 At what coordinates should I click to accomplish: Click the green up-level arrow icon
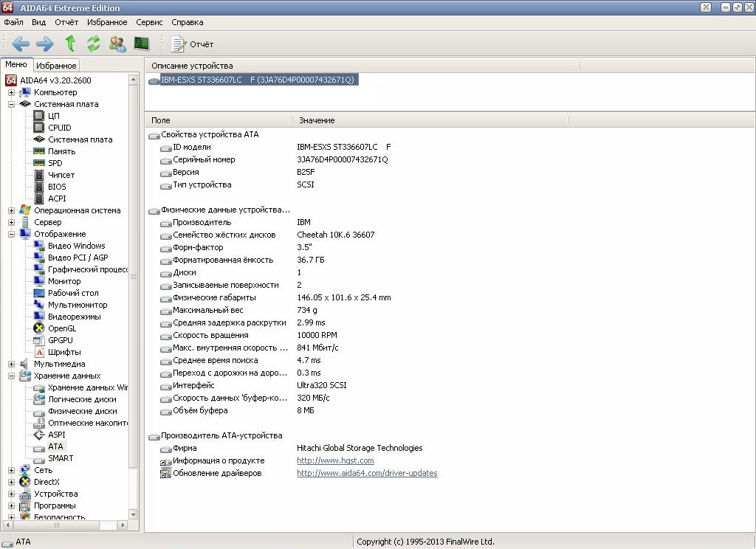[x=70, y=44]
